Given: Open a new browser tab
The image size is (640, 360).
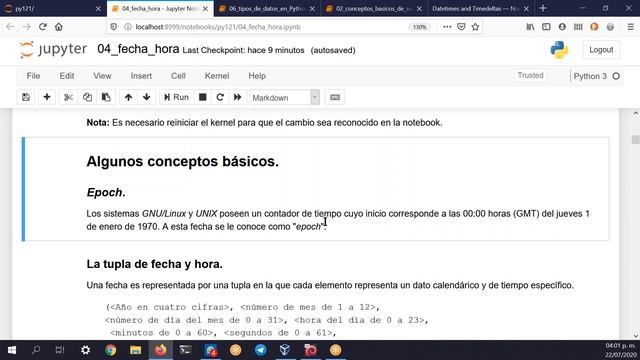Looking at the screenshot, I should tap(543, 8).
